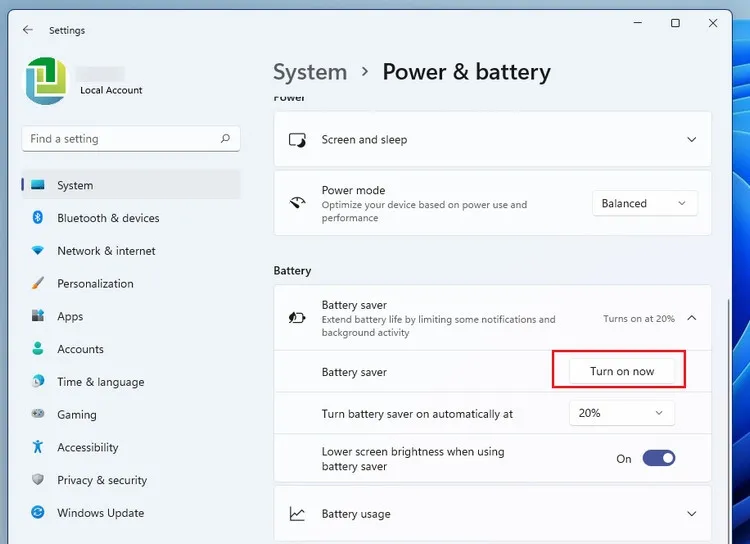Open the 20% battery saver threshold dropdown

(x=621, y=413)
